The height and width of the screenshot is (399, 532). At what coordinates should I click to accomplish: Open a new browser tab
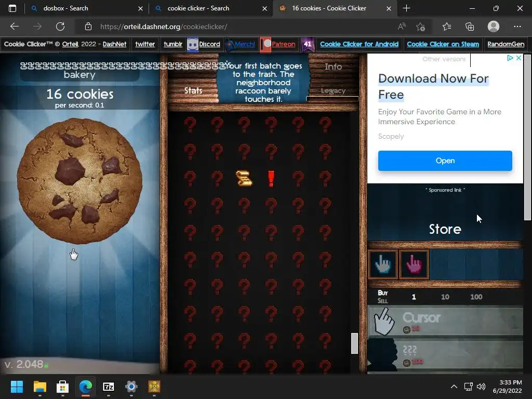(x=406, y=8)
